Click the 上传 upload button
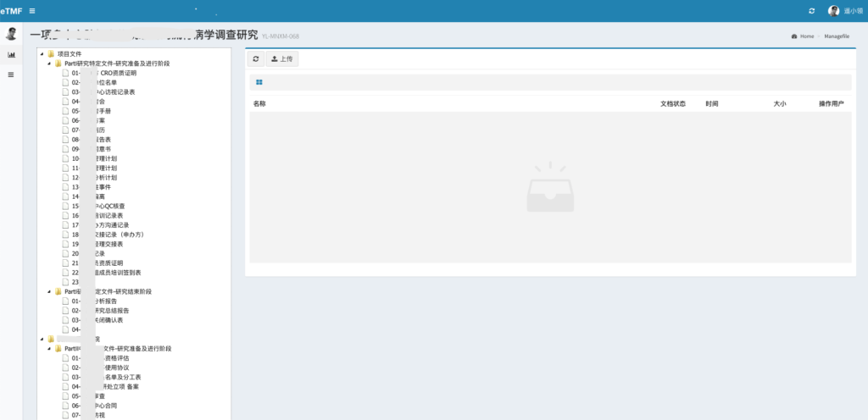868x420 pixels. tap(281, 59)
